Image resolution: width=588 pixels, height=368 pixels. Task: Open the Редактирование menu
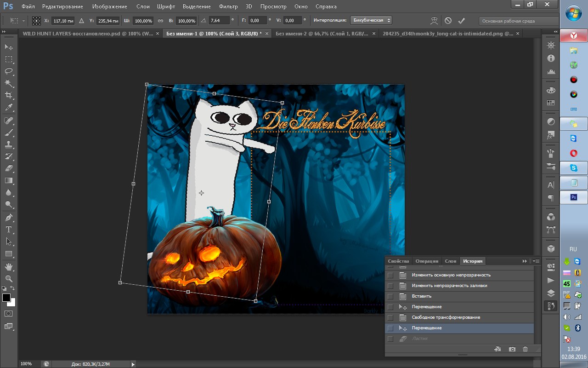click(62, 6)
